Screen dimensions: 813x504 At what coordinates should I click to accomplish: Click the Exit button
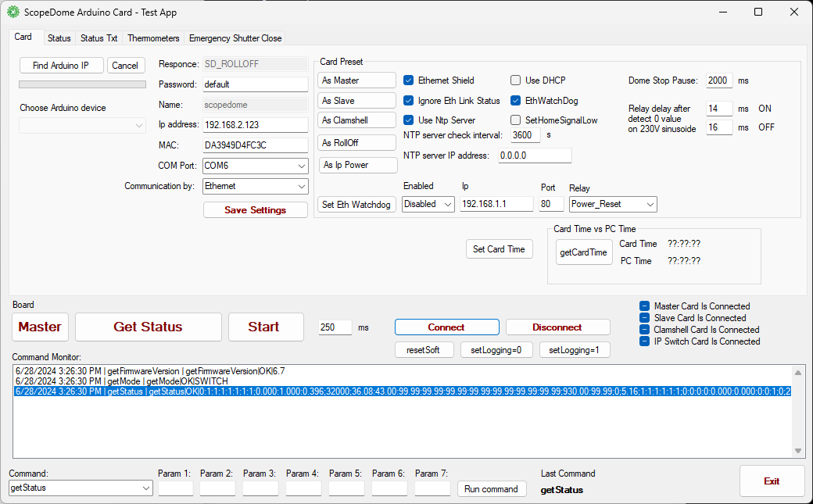pos(772,481)
